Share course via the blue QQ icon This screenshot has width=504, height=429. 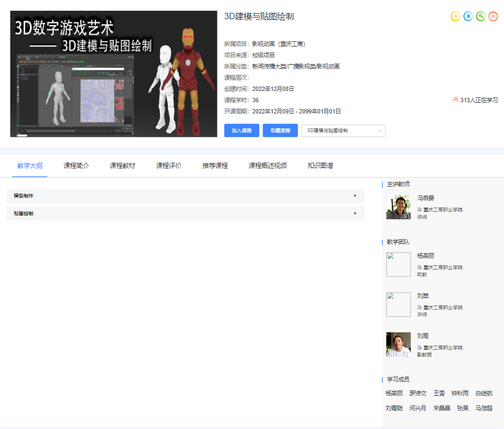tap(468, 17)
